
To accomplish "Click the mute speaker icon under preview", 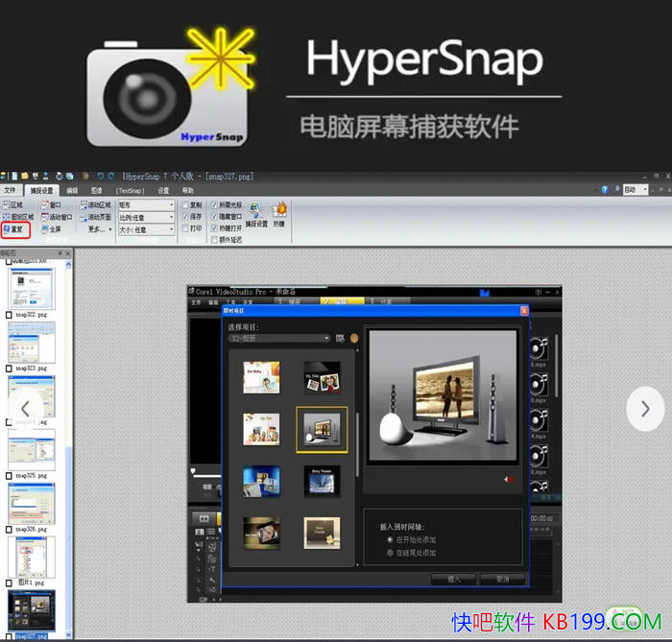I will (x=508, y=479).
